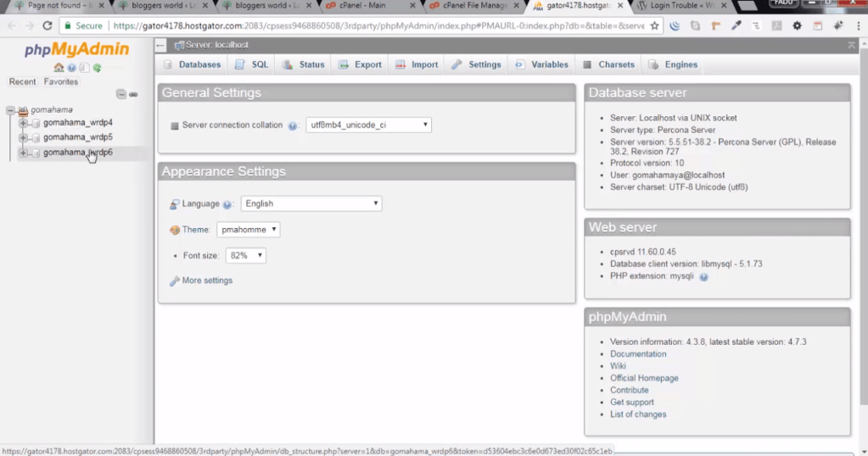Click the gomahama_wrdp5 database cylinder icon
The image size is (868, 456).
coord(36,137)
